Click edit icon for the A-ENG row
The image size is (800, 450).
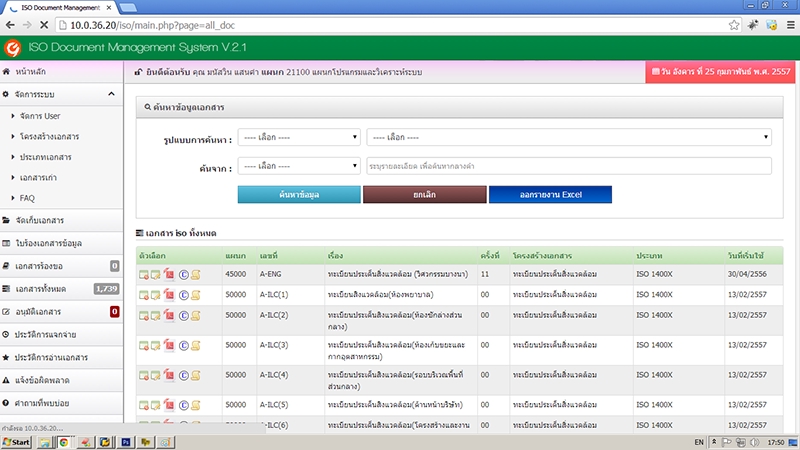pyautogui.click(x=156, y=274)
